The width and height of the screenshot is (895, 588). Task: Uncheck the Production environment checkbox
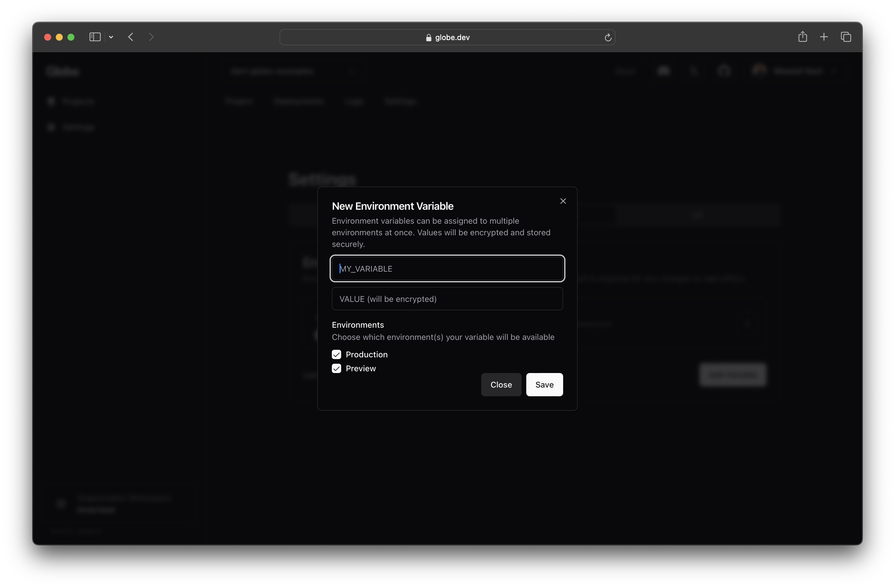tap(336, 354)
